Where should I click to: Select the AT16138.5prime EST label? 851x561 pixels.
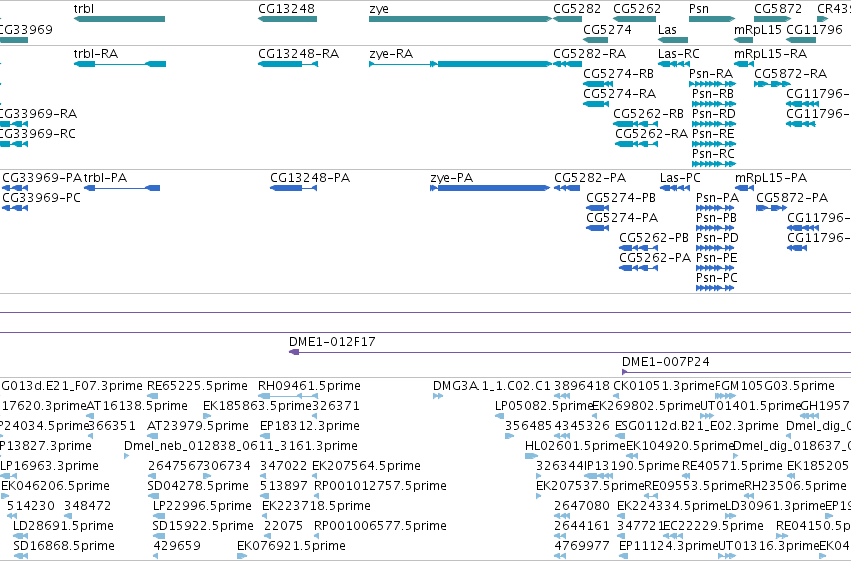[137, 406]
